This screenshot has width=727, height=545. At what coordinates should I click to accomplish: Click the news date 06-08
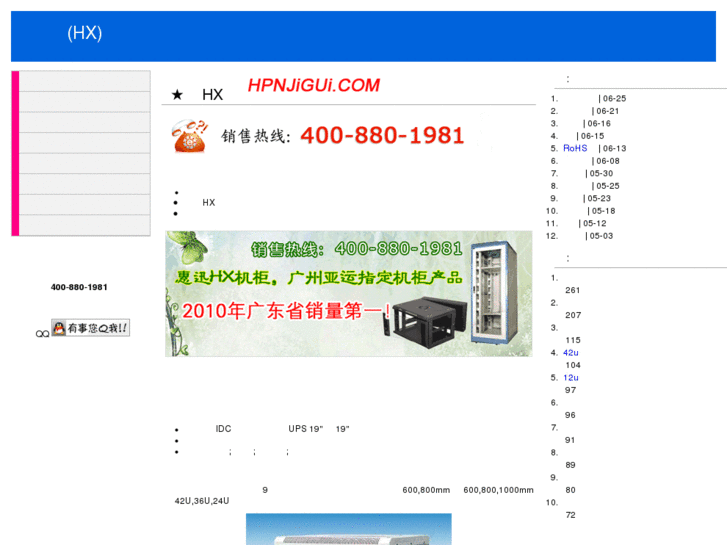(608, 161)
